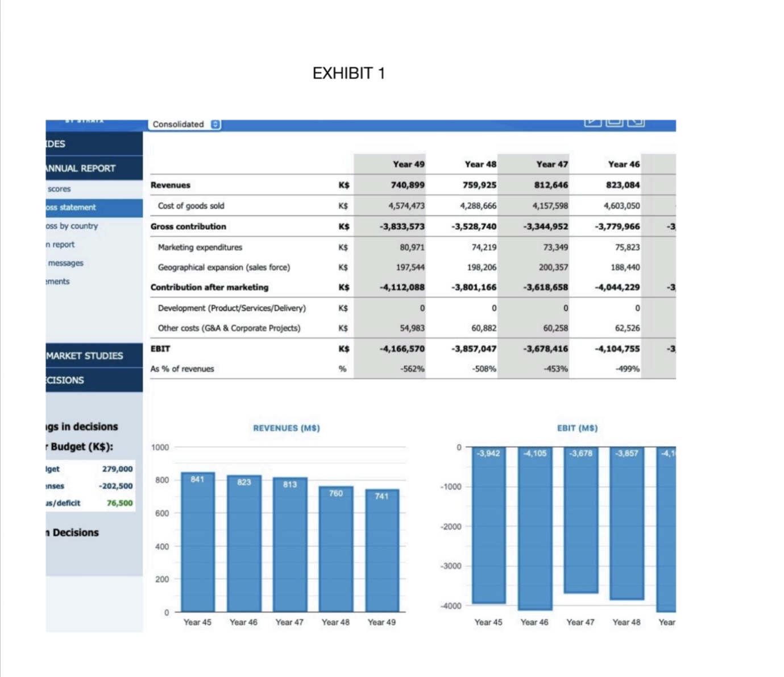
Task: Click the Year 48 column header
Action: tap(480, 164)
